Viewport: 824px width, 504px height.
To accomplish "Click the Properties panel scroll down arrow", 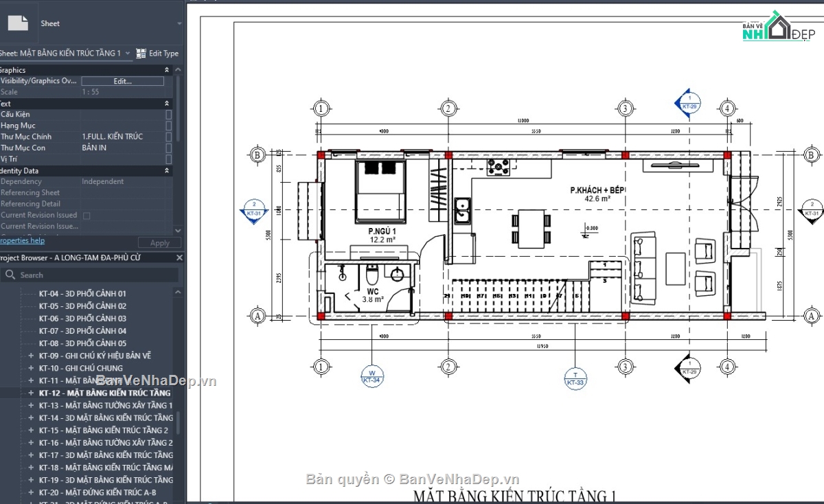I will (179, 230).
